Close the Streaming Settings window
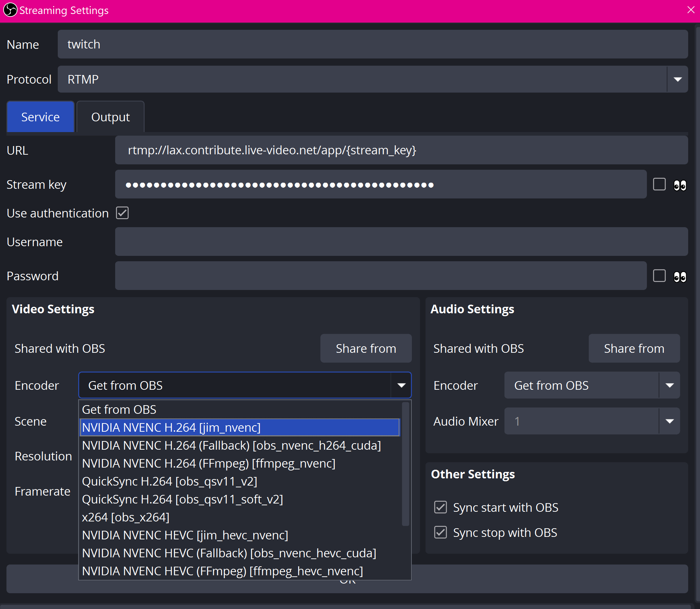The image size is (700, 609). (691, 10)
